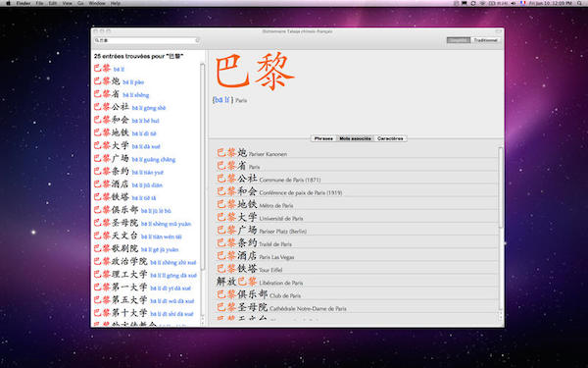Click the blue pinyin [bā lí] in definition
Image resolution: width=588 pixels, height=368 pixels.
point(222,100)
